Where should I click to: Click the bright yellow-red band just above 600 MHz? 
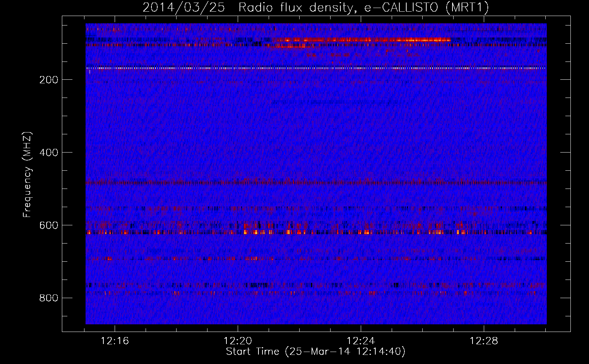[x=316, y=232]
